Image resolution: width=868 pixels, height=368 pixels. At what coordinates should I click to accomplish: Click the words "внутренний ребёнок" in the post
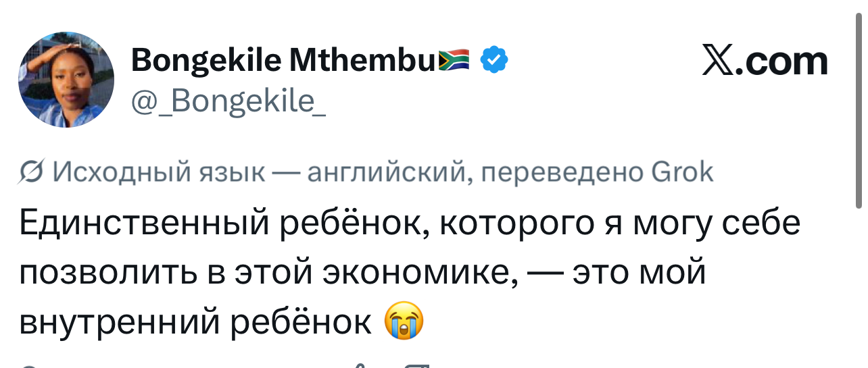click(x=195, y=321)
